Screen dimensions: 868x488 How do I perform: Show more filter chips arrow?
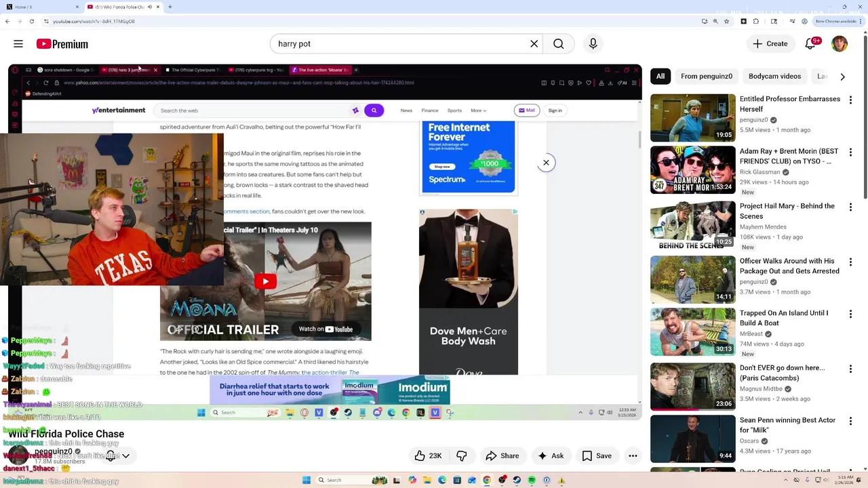pyautogui.click(x=842, y=77)
